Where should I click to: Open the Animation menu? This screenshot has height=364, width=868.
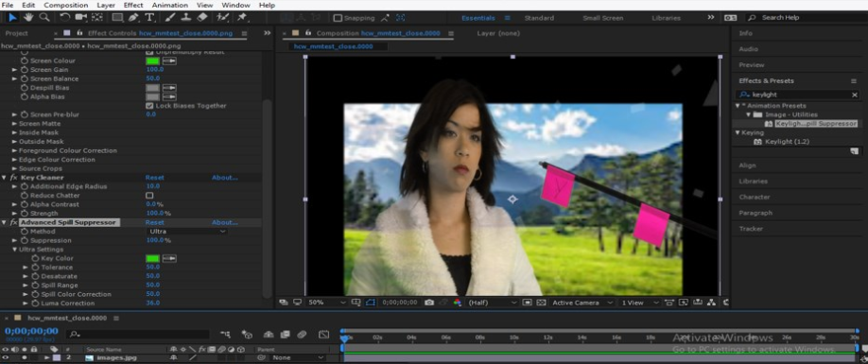point(169,5)
